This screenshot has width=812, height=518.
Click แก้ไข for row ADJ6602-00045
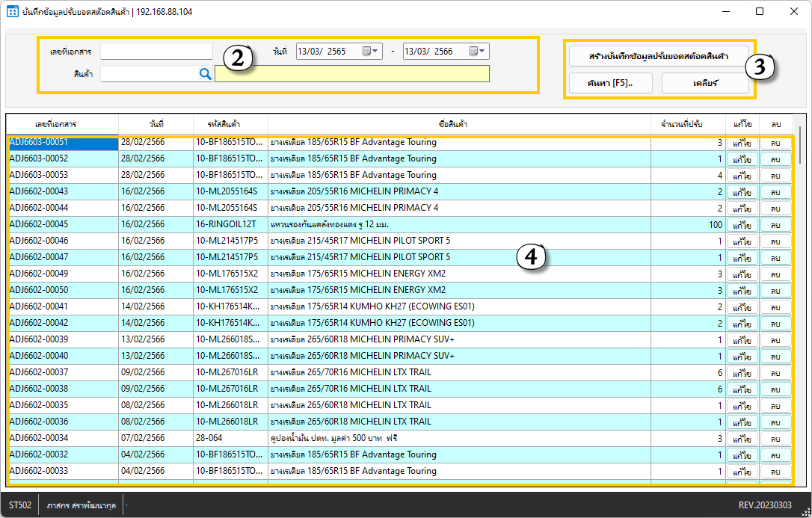coord(742,225)
